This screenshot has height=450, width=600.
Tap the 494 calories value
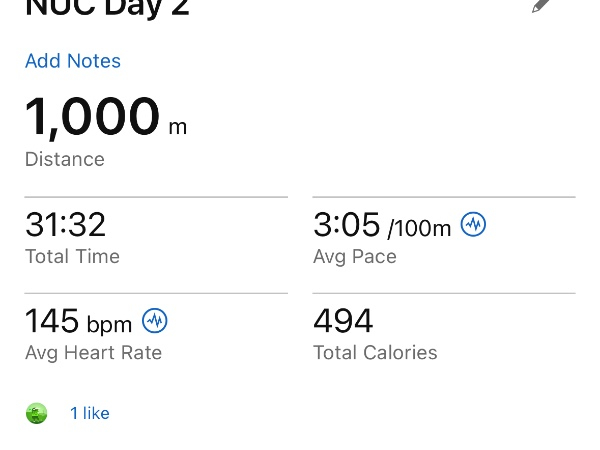[343, 321]
